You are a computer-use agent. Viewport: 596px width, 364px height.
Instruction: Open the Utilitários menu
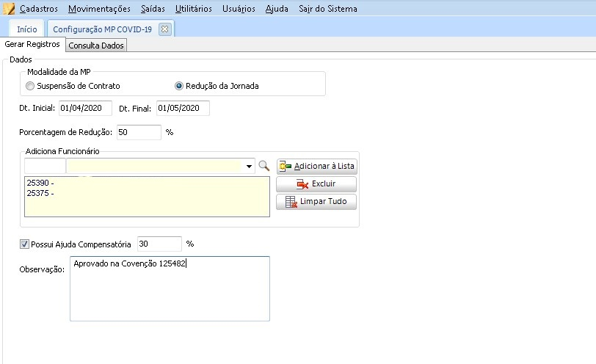point(194,9)
